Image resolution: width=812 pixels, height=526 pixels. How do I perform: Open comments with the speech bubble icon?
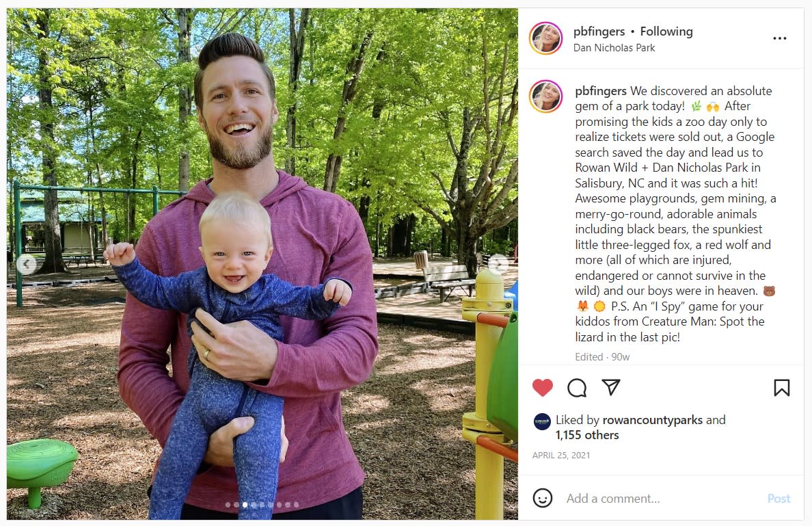click(x=576, y=388)
